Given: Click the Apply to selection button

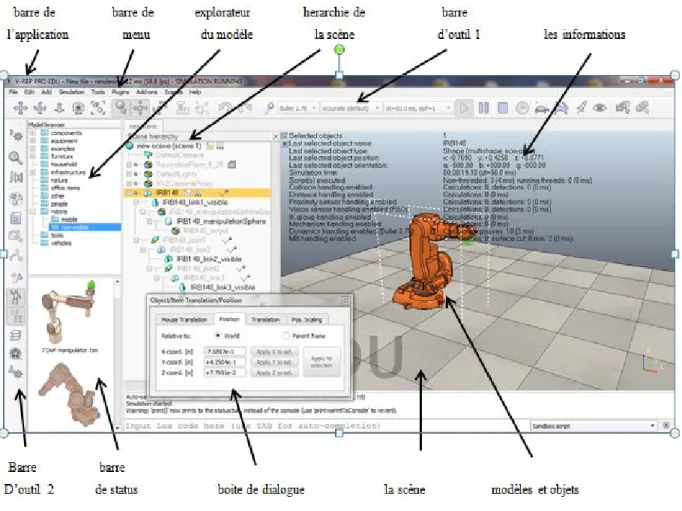Looking at the screenshot, I should click(x=321, y=361).
